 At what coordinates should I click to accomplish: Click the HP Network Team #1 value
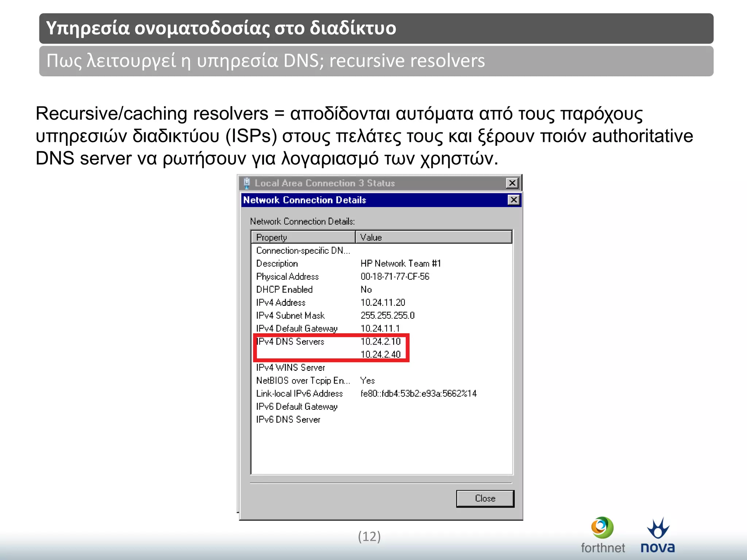(400, 264)
